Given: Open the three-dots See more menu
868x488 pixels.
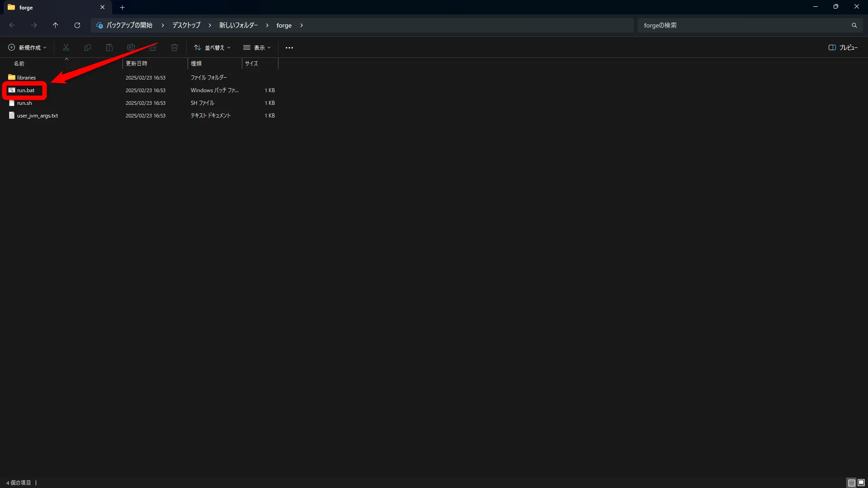Looking at the screenshot, I should 289,47.
